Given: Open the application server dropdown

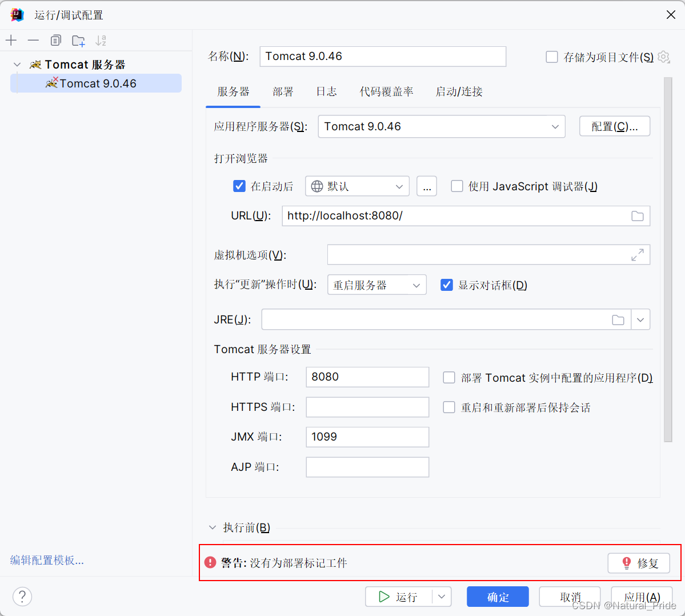Looking at the screenshot, I should (442, 127).
